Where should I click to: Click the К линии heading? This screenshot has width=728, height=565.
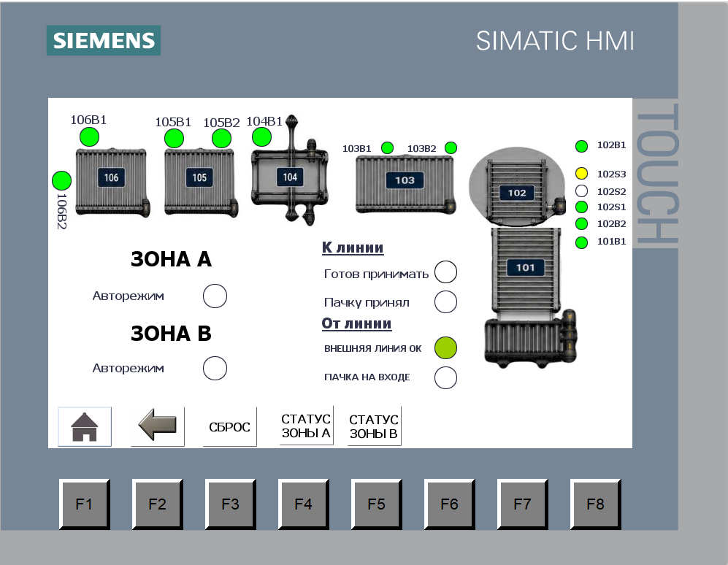pyautogui.click(x=353, y=247)
